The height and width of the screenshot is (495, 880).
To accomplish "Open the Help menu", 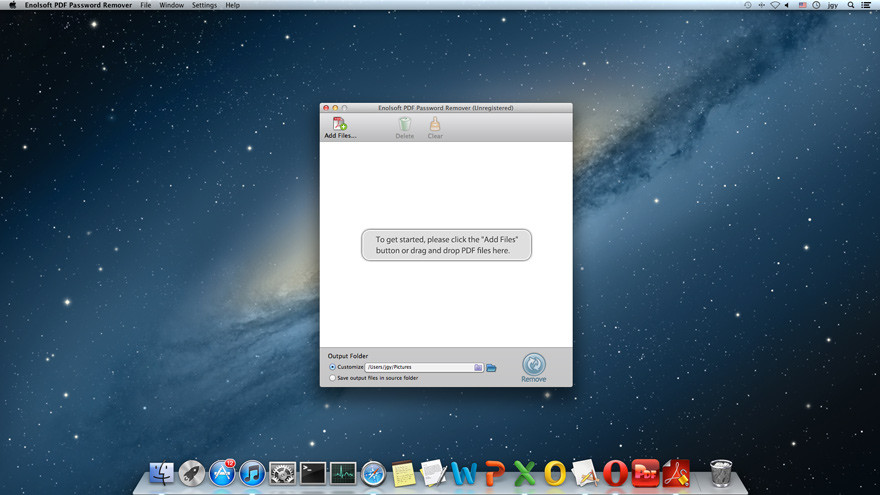I will pos(232,5).
